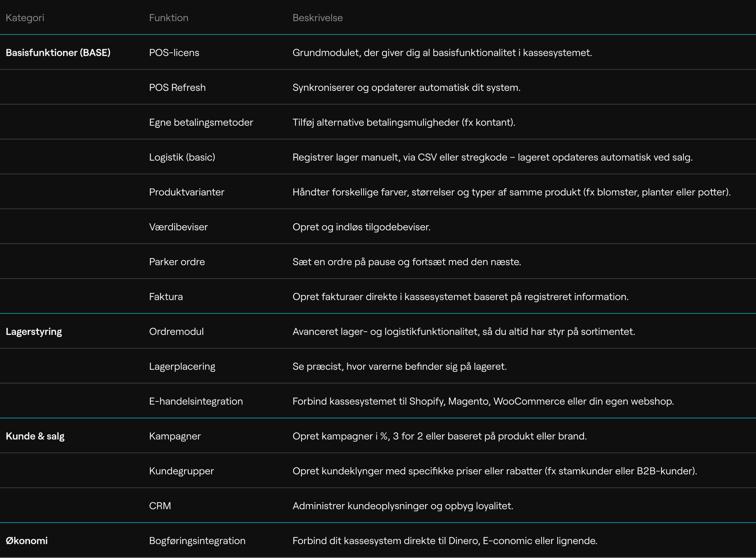Select the Logistik (basic) function
Viewport: 756px width, 558px height.
182,157
